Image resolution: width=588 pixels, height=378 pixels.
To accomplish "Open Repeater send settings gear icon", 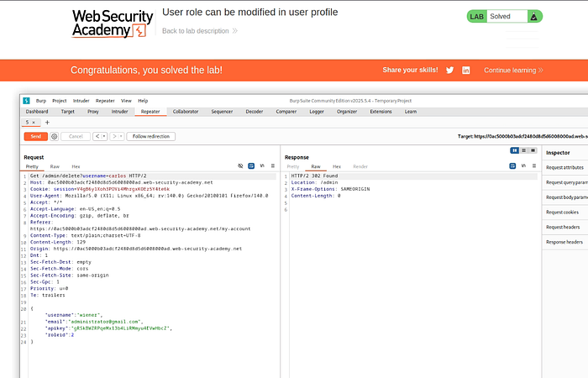I will click(x=55, y=136).
